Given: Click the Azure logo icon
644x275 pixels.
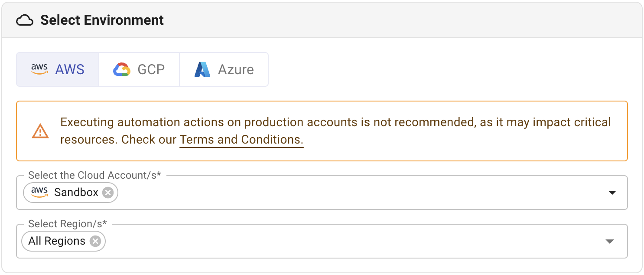Looking at the screenshot, I should [x=202, y=69].
